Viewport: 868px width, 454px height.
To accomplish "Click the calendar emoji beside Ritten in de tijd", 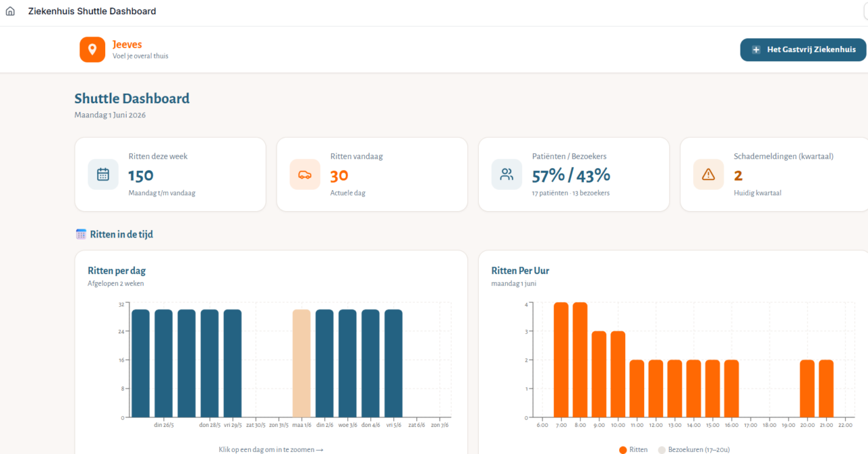I will coord(81,234).
